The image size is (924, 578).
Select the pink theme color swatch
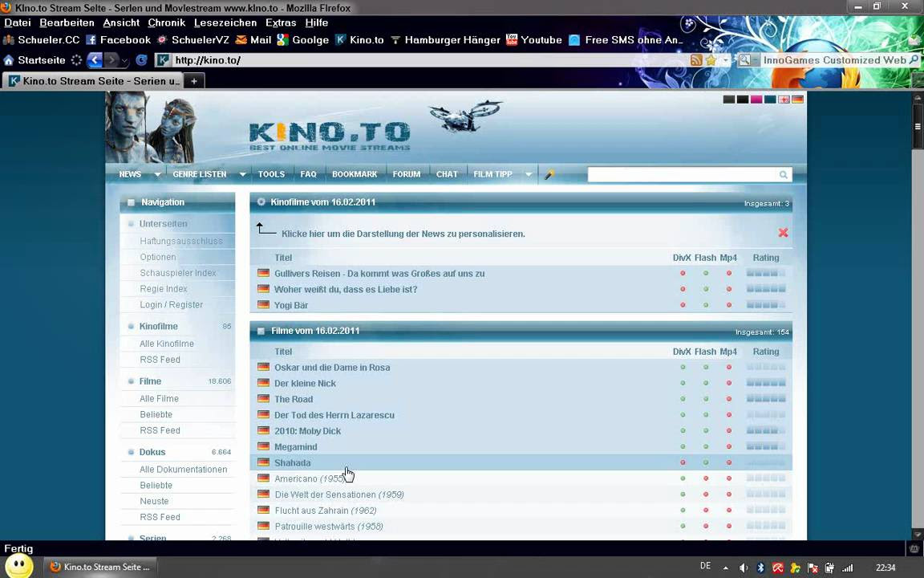[x=756, y=99]
